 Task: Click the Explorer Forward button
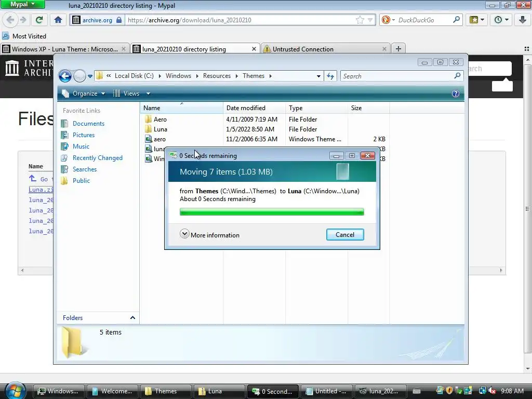coord(79,76)
